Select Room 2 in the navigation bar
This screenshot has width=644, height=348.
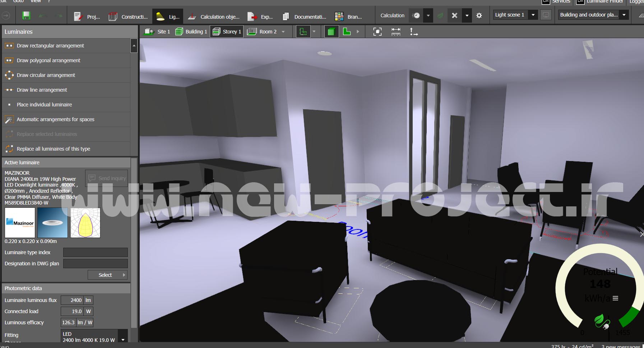click(x=263, y=32)
